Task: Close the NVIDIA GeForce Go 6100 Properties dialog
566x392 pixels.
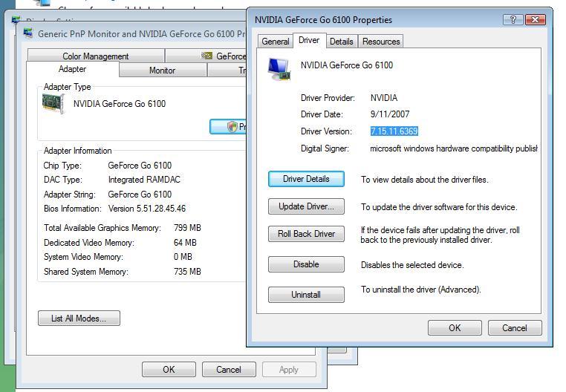Action: [536, 19]
